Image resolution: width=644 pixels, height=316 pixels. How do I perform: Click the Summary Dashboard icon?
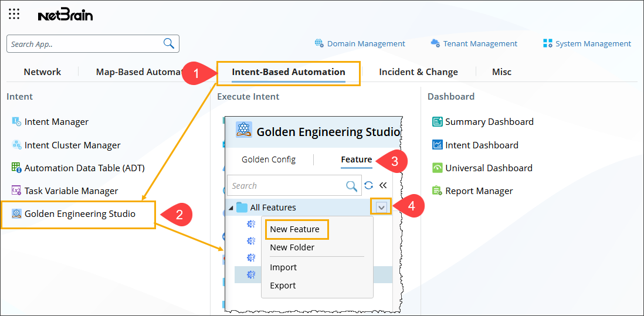[437, 121]
